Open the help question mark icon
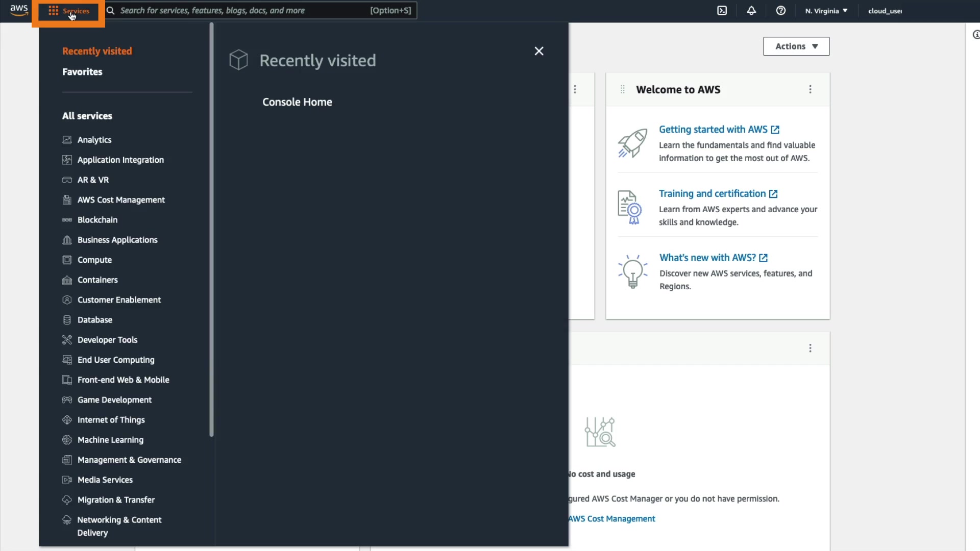980x551 pixels. (780, 11)
